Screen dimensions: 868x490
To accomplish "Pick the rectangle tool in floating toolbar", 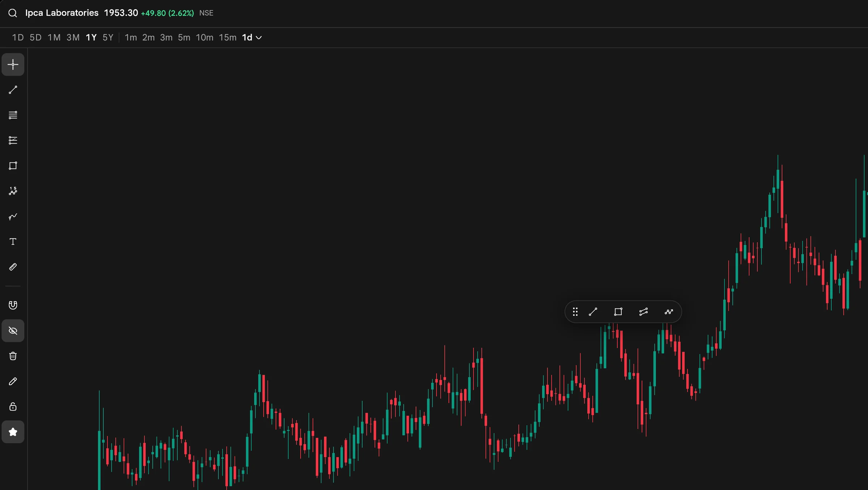I will point(618,312).
